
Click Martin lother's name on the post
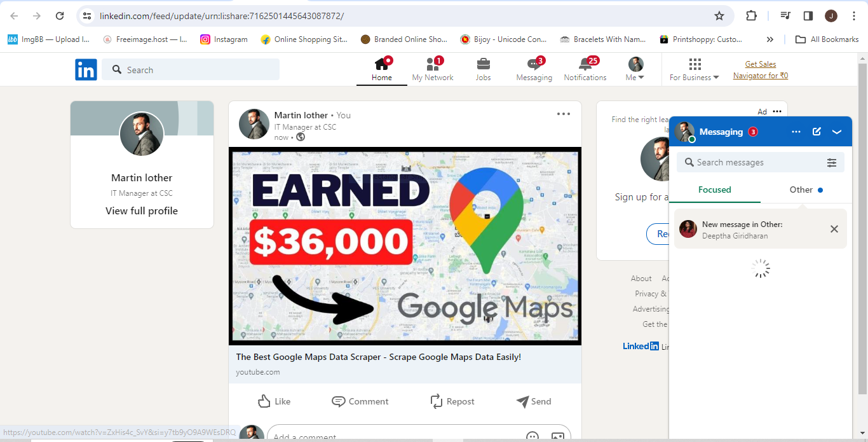301,115
